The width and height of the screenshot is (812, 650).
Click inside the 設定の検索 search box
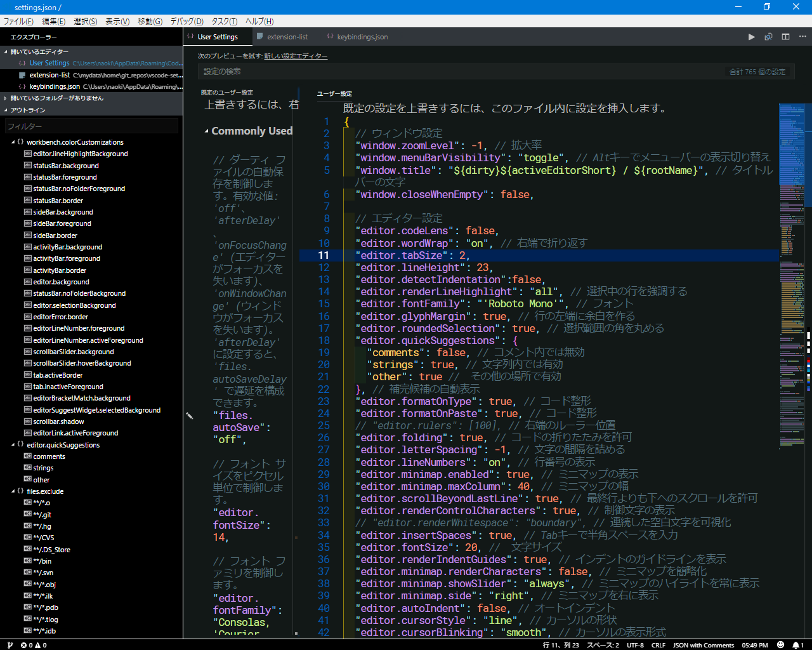click(x=444, y=71)
